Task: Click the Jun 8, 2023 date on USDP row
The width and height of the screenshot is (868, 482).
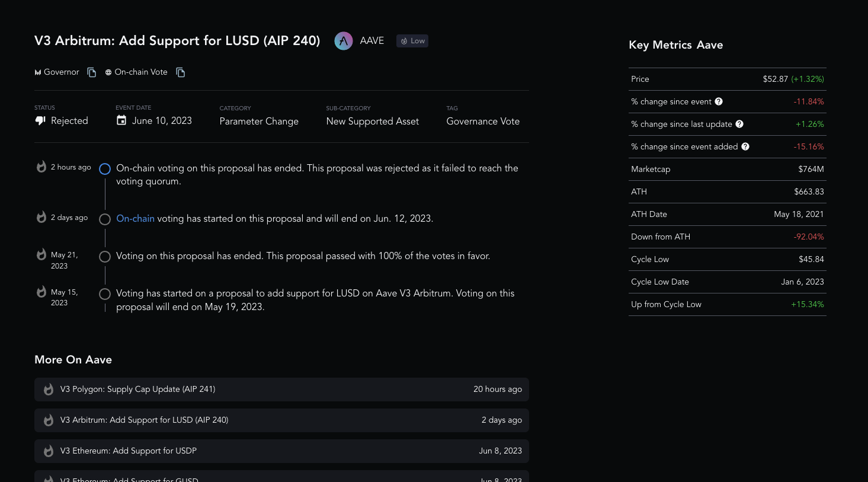Action: coord(501,451)
